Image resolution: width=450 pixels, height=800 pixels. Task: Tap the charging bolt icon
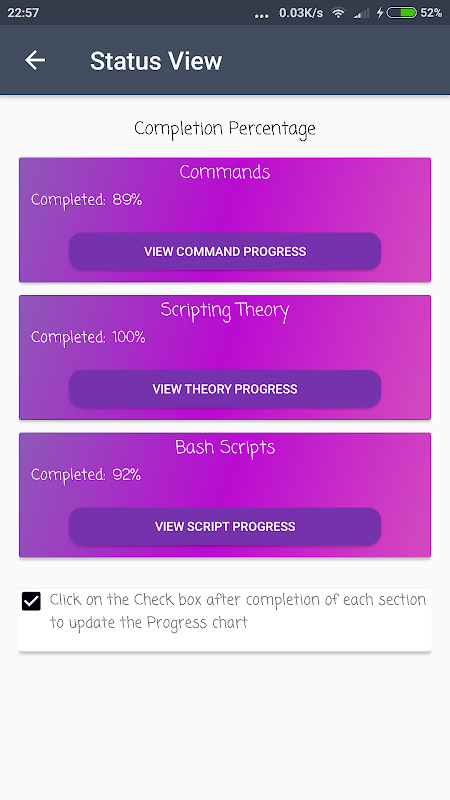tap(380, 13)
